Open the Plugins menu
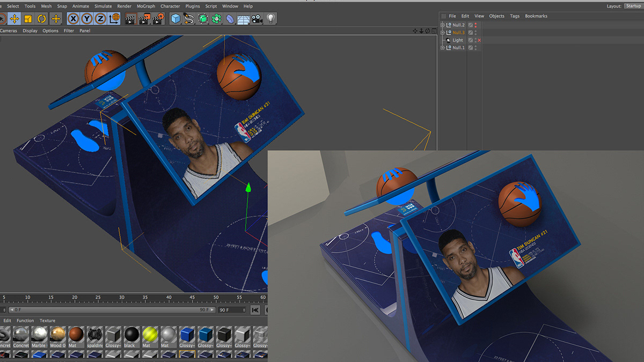The height and width of the screenshot is (362, 644). (x=193, y=6)
